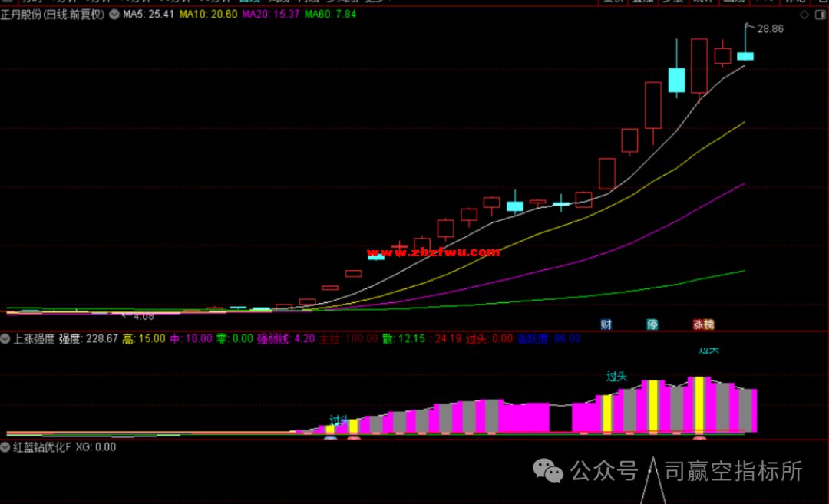Click the MA20: 15.37 moving average label
This screenshot has width=829, height=504.
271,15
